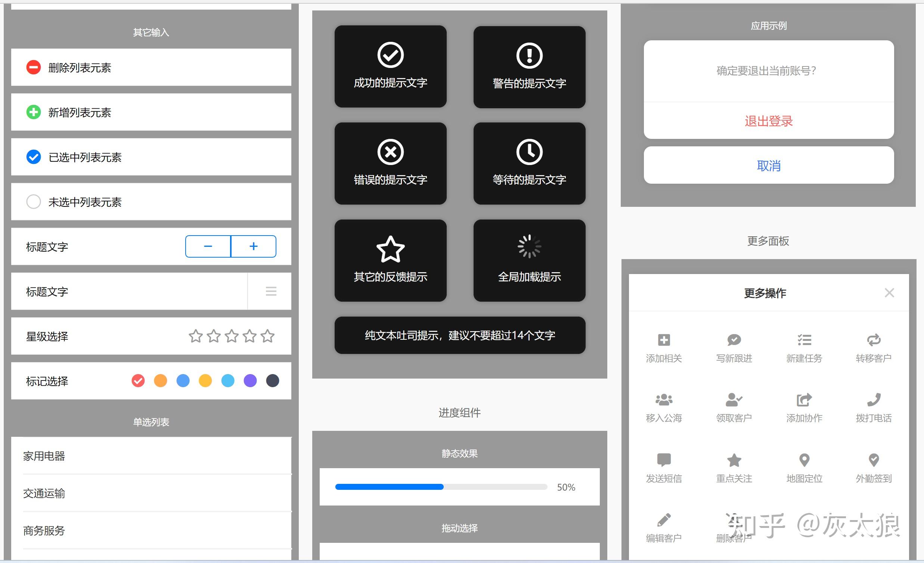Click the 转移客户 transfer icon
This screenshot has height=563, width=924.
pos(874,340)
